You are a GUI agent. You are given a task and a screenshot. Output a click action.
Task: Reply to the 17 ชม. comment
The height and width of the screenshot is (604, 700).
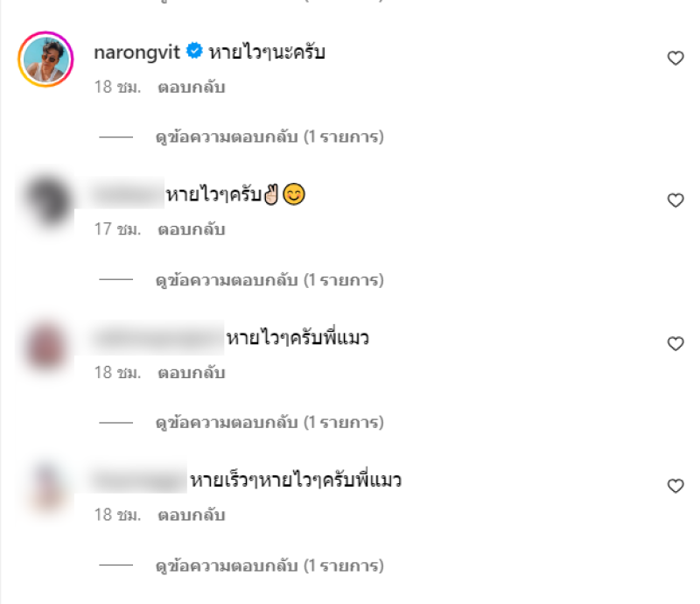pos(191,229)
